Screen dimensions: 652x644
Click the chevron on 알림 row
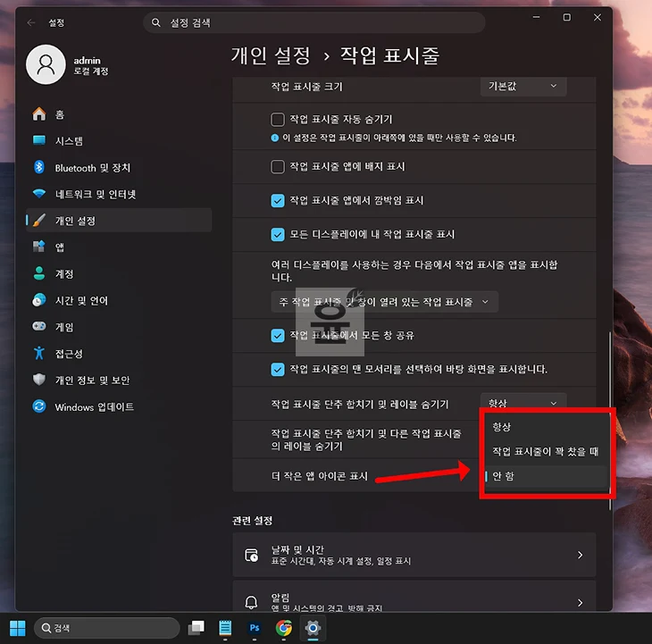580,602
